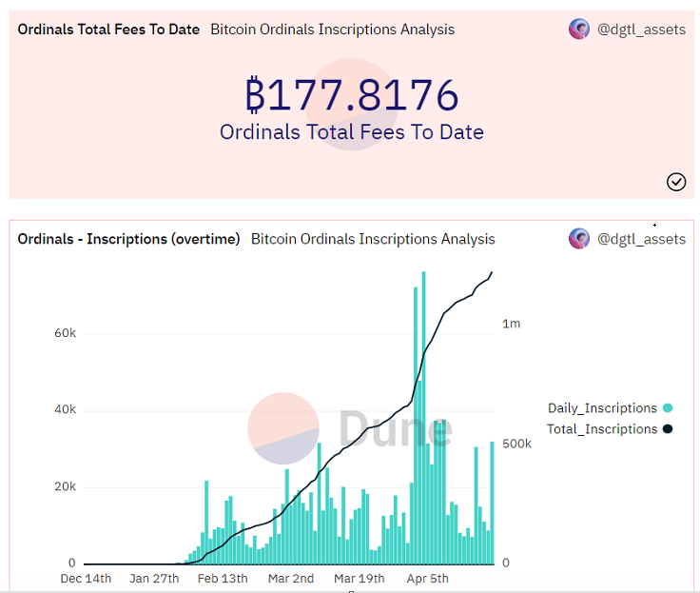Click the ₿177.8176 total fees counter
700x593 pixels.
click(x=352, y=95)
